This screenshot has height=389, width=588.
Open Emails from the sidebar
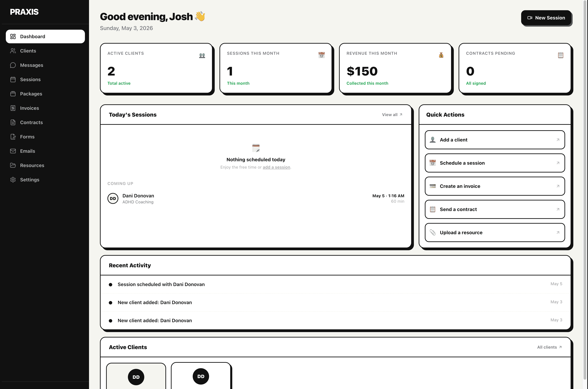pos(45,151)
